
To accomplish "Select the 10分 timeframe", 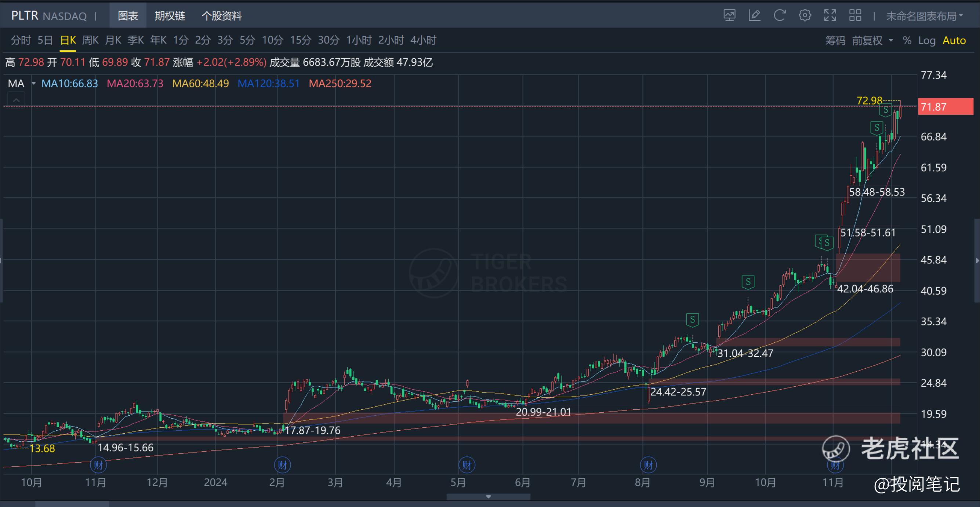I will point(272,40).
